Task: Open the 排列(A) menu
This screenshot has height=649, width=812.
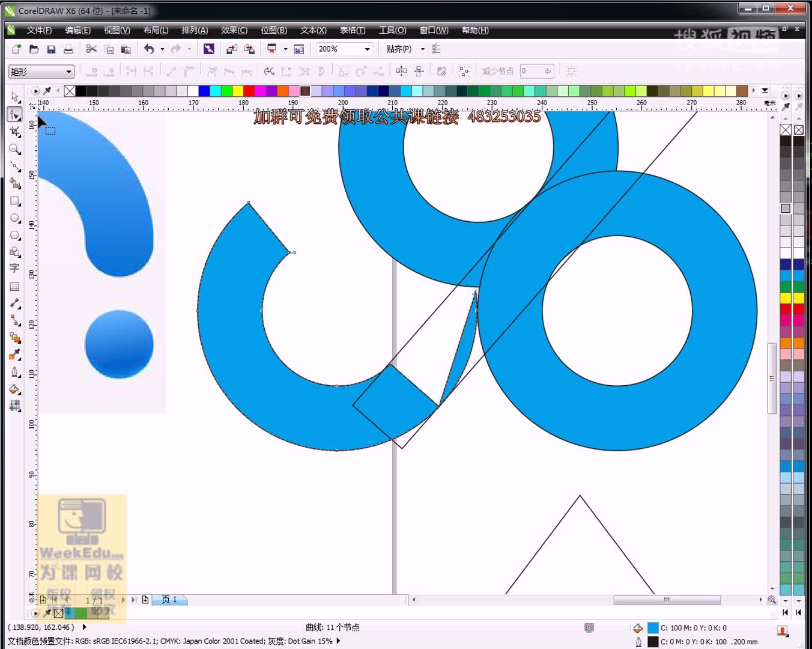Action: (195, 30)
